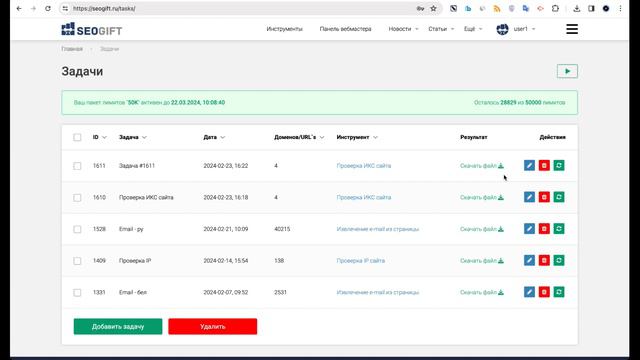Delete task 1528 with red trash icon
The image size is (640, 360).
pos(544,229)
